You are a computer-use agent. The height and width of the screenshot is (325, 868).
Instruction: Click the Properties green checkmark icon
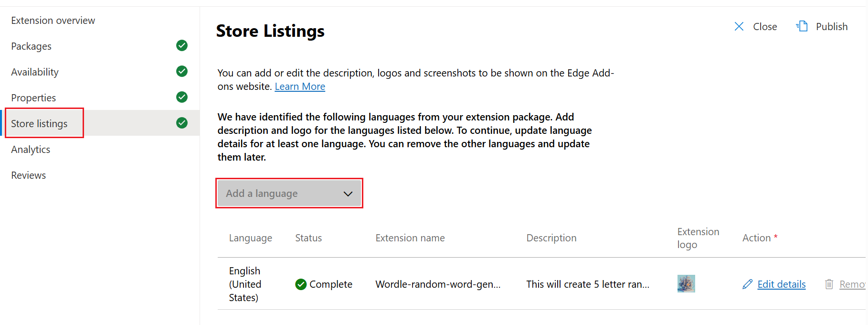pos(182,97)
